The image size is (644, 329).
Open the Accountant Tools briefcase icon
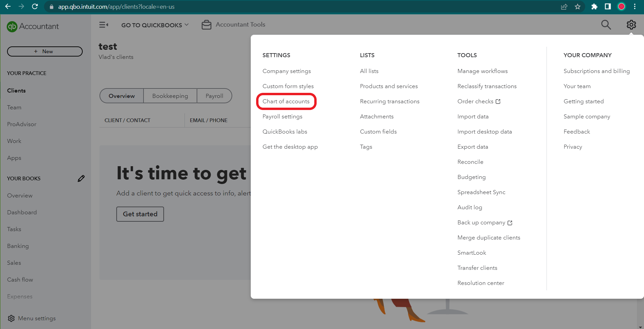point(206,25)
